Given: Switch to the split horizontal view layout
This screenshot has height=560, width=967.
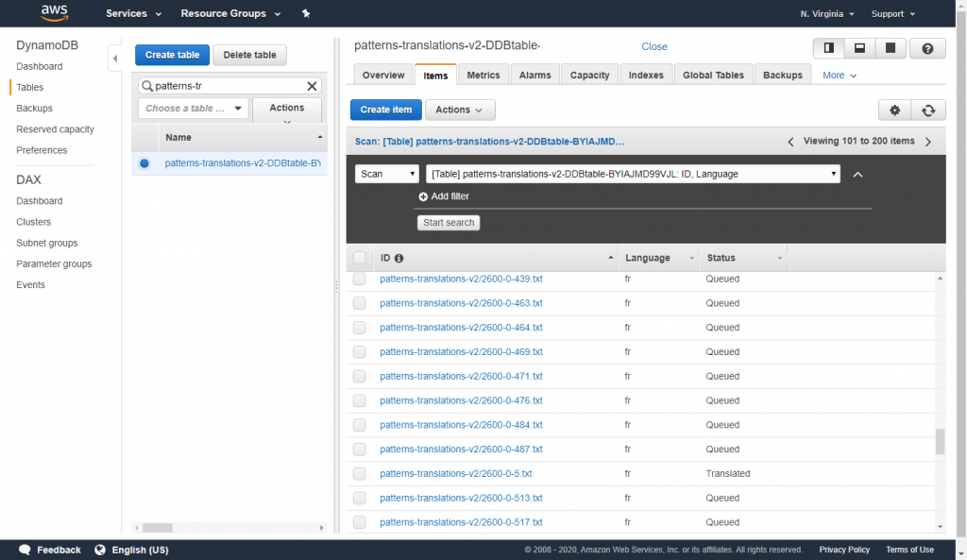Looking at the screenshot, I should click(x=859, y=47).
